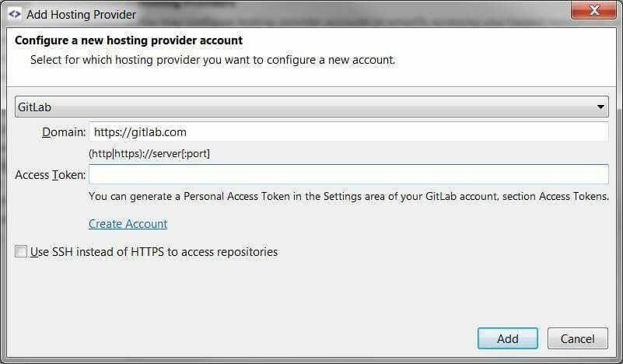This screenshot has height=364, width=623.
Task: Click the SmartGit icon in the title bar
Action: [14, 14]
